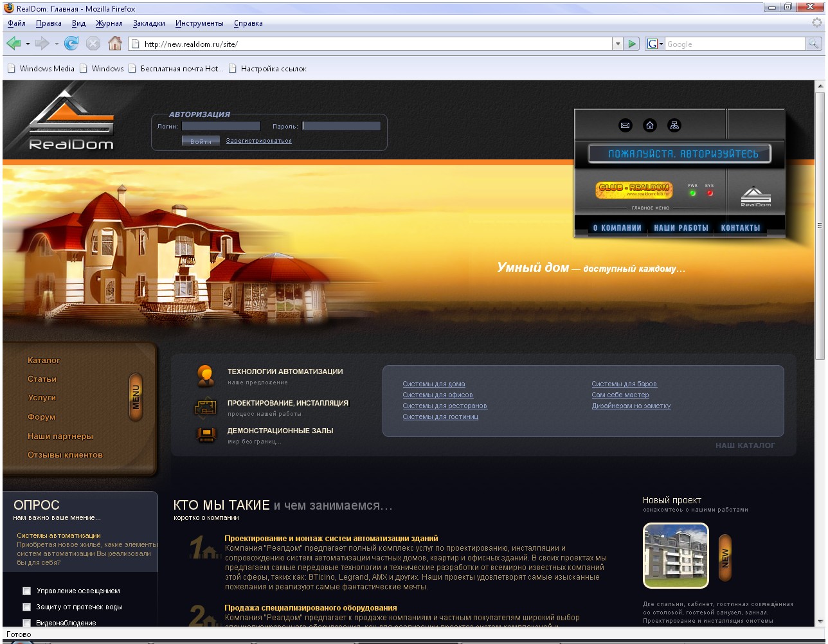Open О компании in the main menu
The image size is (828, 644).
pos(617,228)
